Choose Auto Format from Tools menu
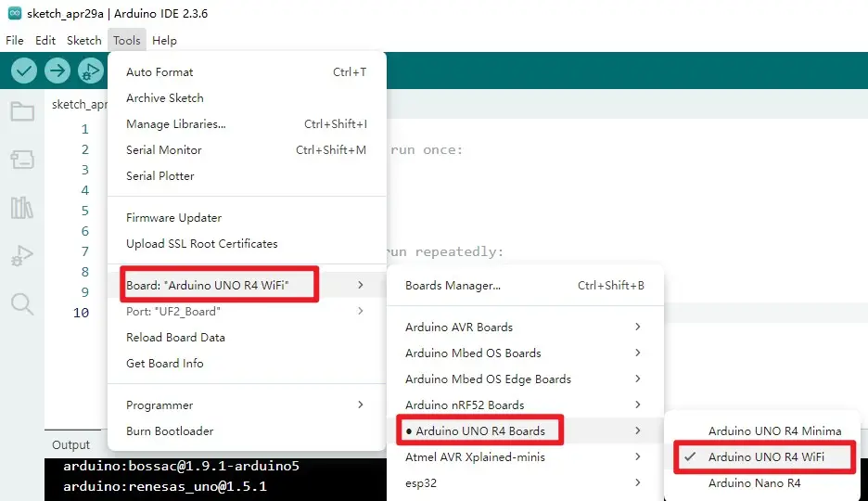 [x=247, y=72]
